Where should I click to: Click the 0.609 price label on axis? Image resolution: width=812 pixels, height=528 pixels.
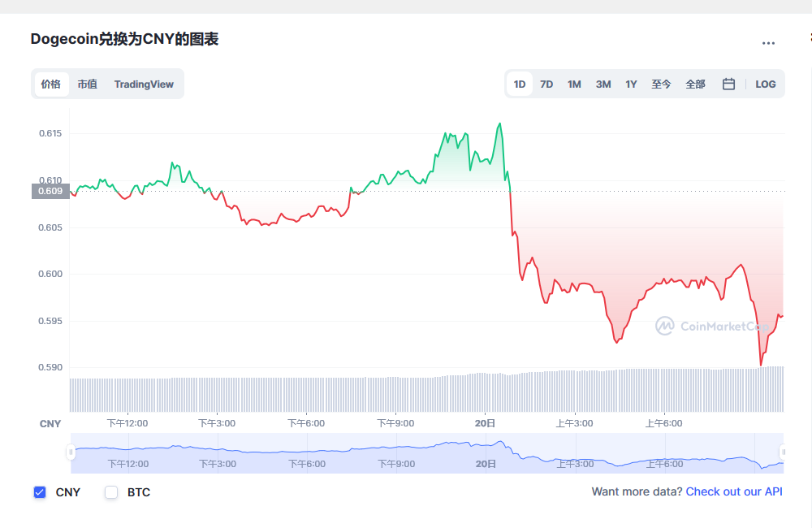point(50,191)
